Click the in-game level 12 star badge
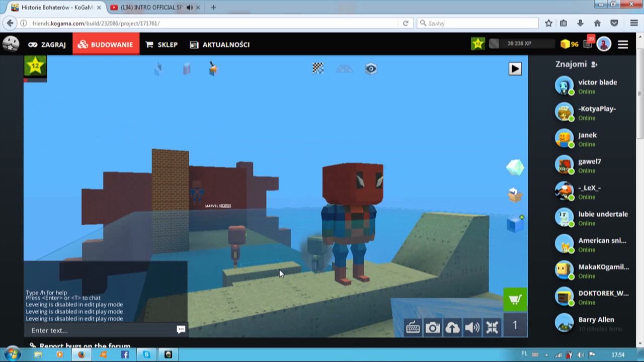 (35, 66)
